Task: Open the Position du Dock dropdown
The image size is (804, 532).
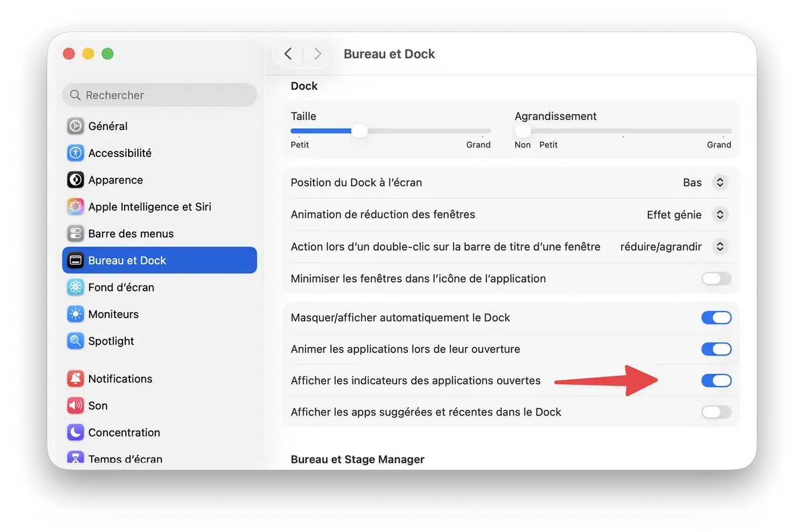Action: (x=720, y=182)
